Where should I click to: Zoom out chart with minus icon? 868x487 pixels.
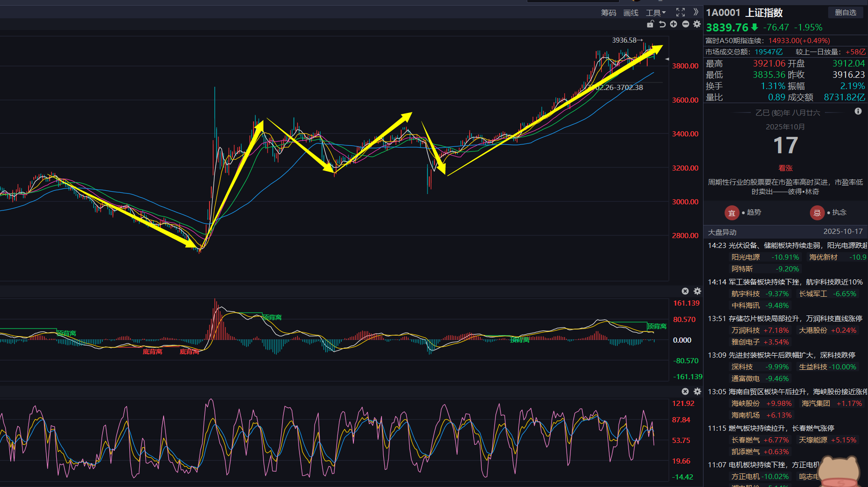click(685, 24)
